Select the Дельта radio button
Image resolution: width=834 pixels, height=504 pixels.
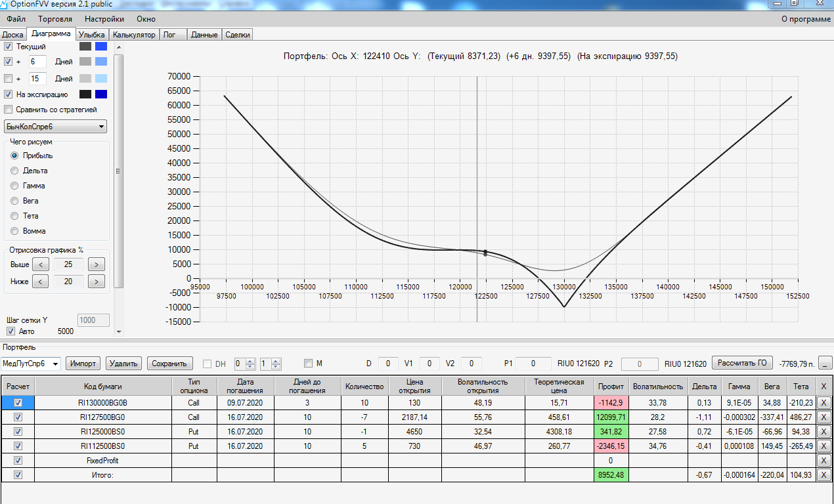pos(14,171)
